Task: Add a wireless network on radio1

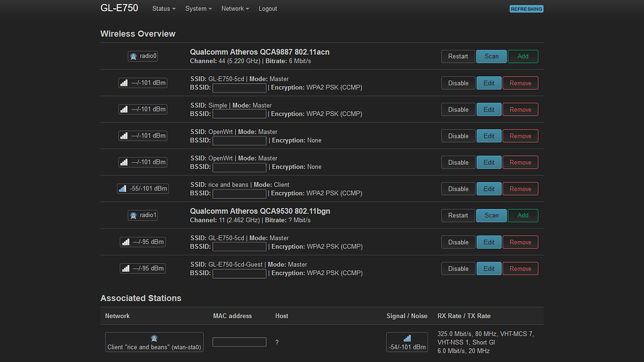Action: [x=523, y=215]
